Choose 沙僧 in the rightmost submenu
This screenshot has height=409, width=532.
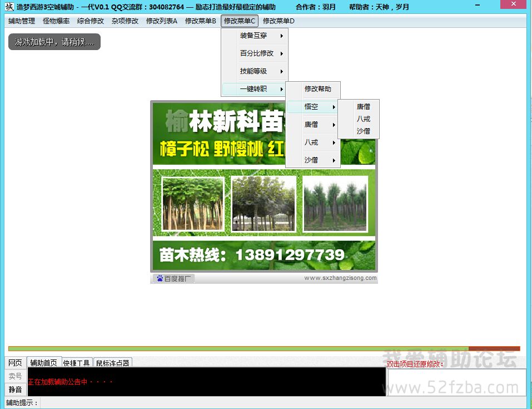tap(364, 131)
